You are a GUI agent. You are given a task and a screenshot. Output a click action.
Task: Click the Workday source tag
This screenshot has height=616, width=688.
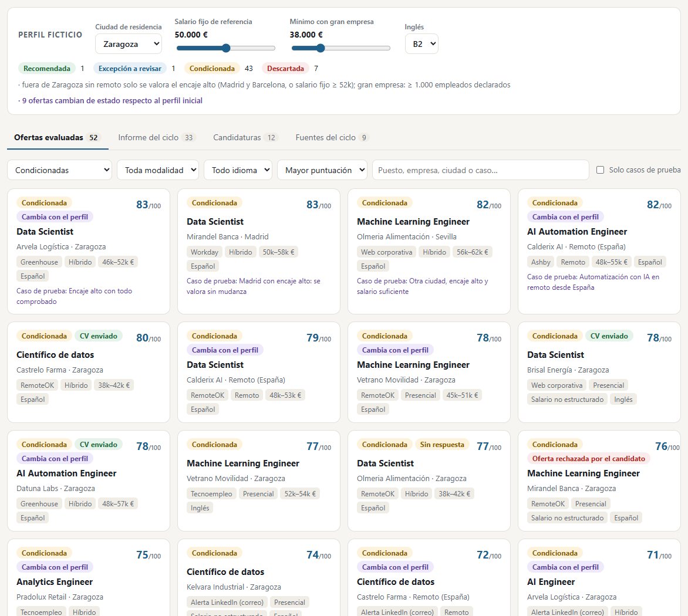pyautogui.click(x=204, y=252)
